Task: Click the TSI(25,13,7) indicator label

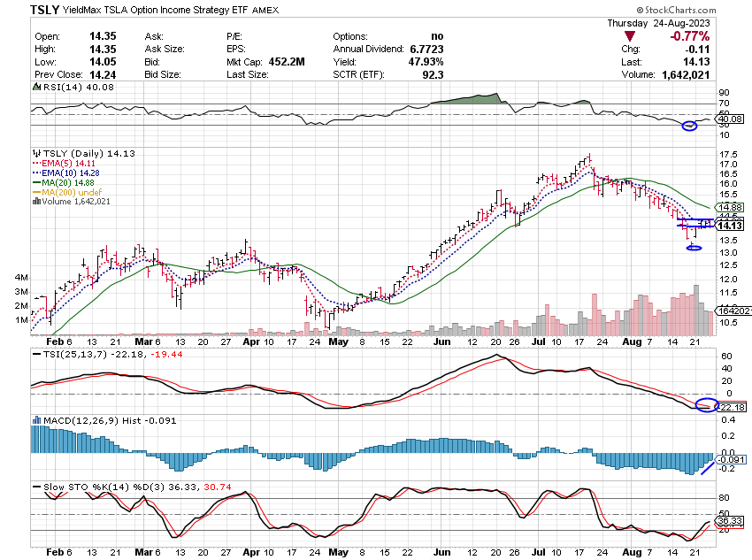Action: pos(75,355)
